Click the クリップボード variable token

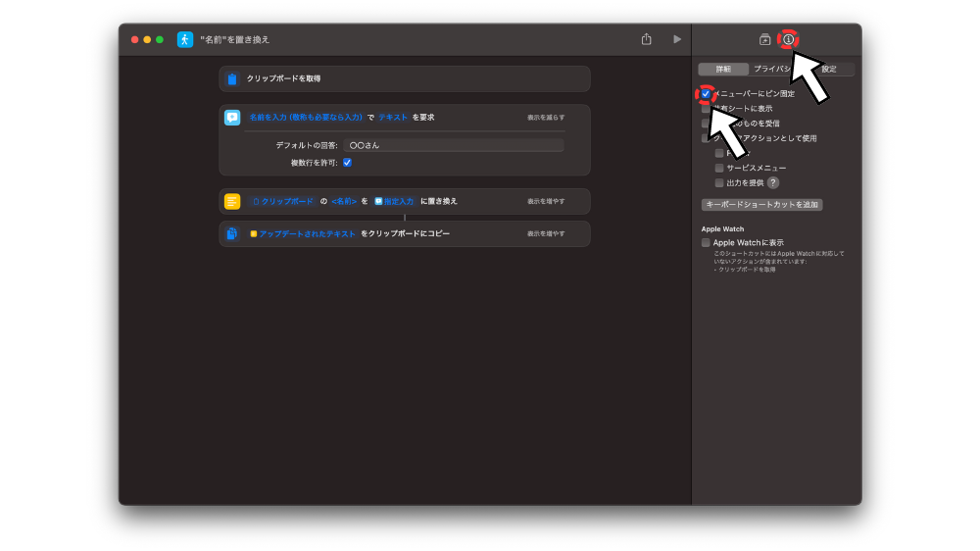tap(282, 201)
